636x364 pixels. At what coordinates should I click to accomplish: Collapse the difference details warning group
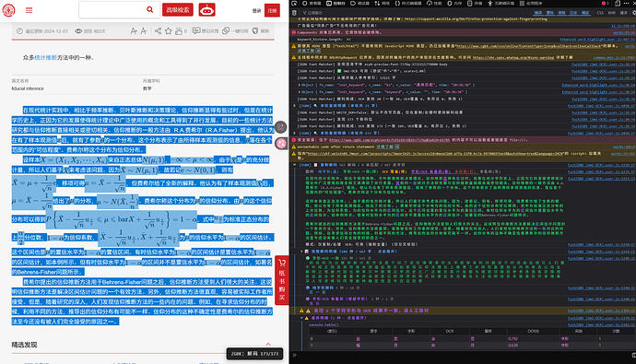(x=301, y=318)
